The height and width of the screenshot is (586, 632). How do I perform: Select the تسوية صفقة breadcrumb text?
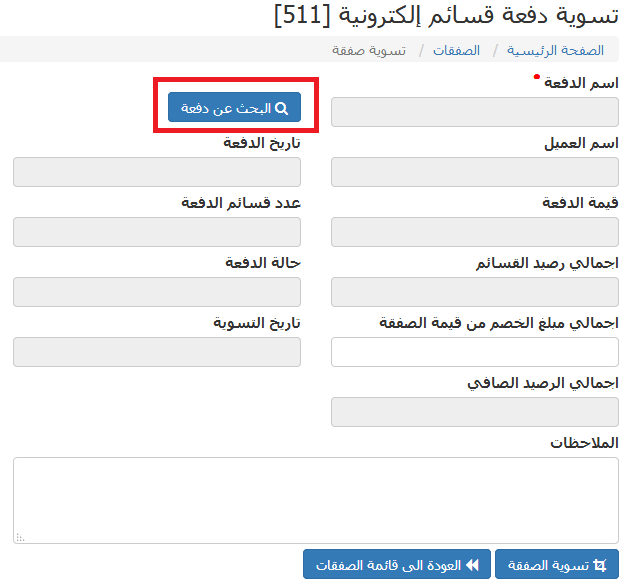click(369, 50)
